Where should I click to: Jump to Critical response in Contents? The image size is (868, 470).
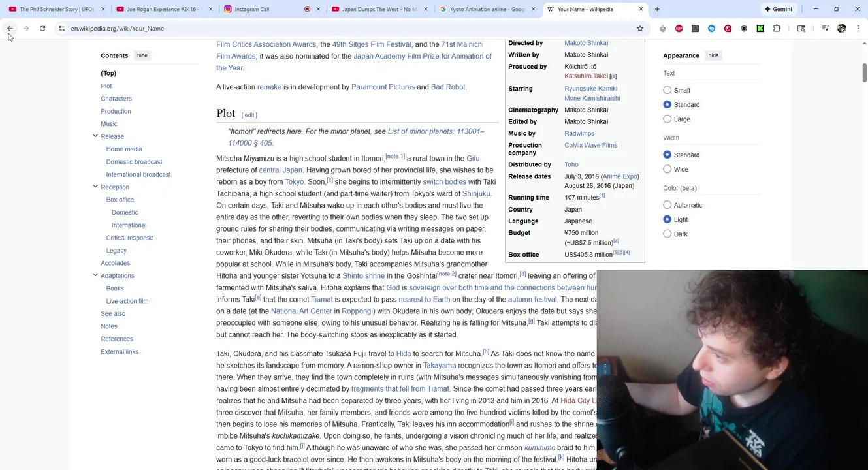pyautogui.click(x=130, y=238)
